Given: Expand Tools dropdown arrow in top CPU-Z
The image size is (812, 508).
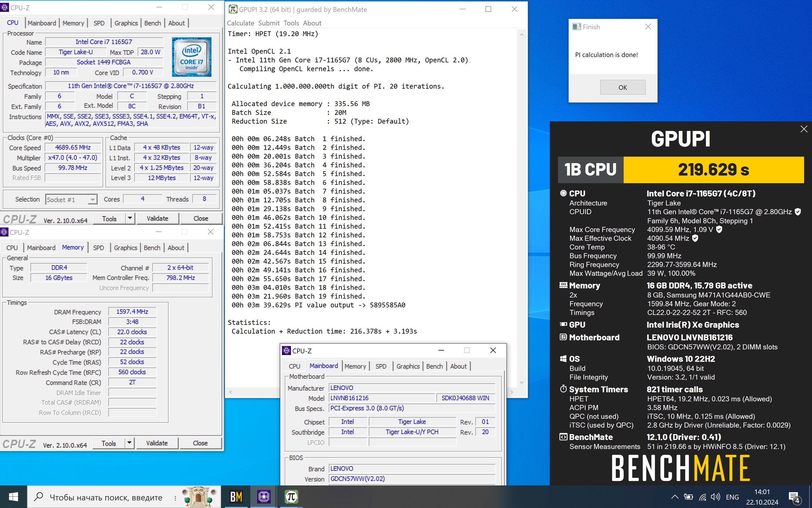Looking at the screenshot, I should (x=130, y=218).
